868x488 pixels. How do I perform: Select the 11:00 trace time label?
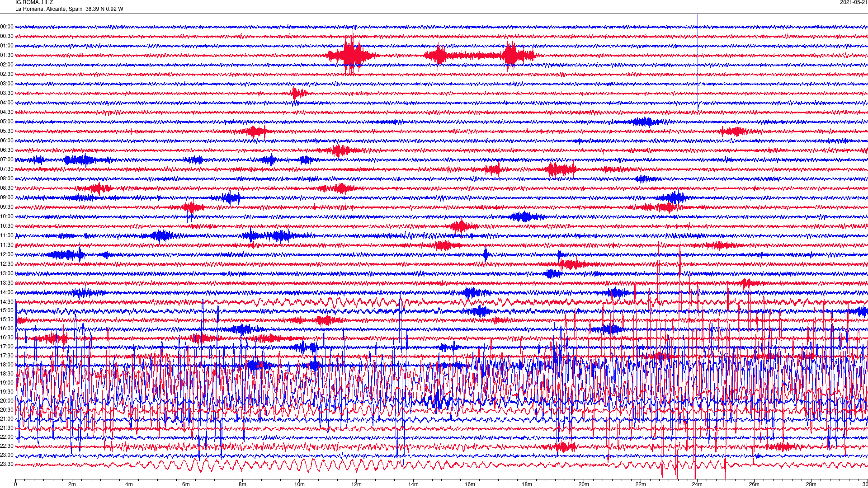pos(7,235)
